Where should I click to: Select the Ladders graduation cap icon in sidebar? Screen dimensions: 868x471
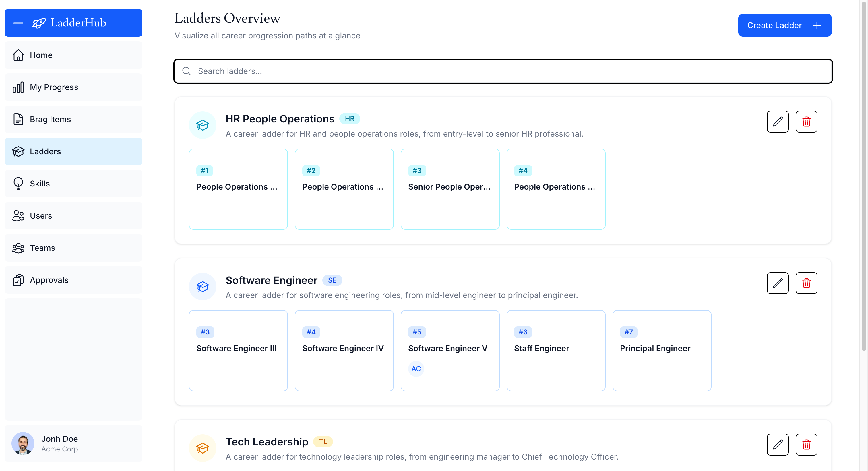click(x=18, y=151)
